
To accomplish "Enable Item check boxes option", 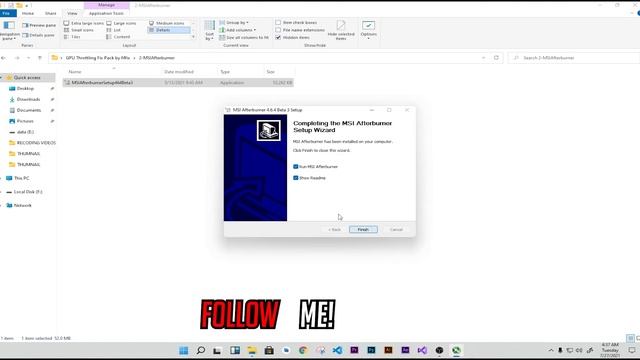I will coord(278,22).
